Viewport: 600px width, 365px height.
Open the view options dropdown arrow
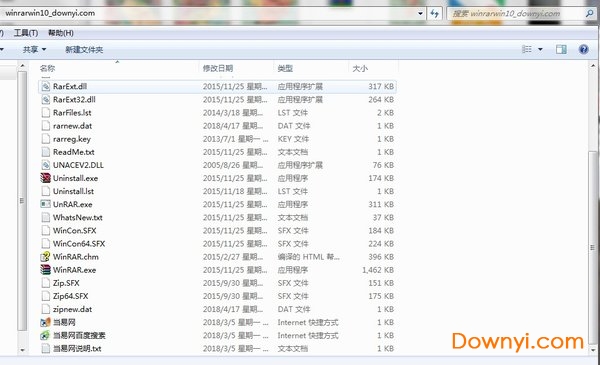pyautogui.click(x=540, y=49)
